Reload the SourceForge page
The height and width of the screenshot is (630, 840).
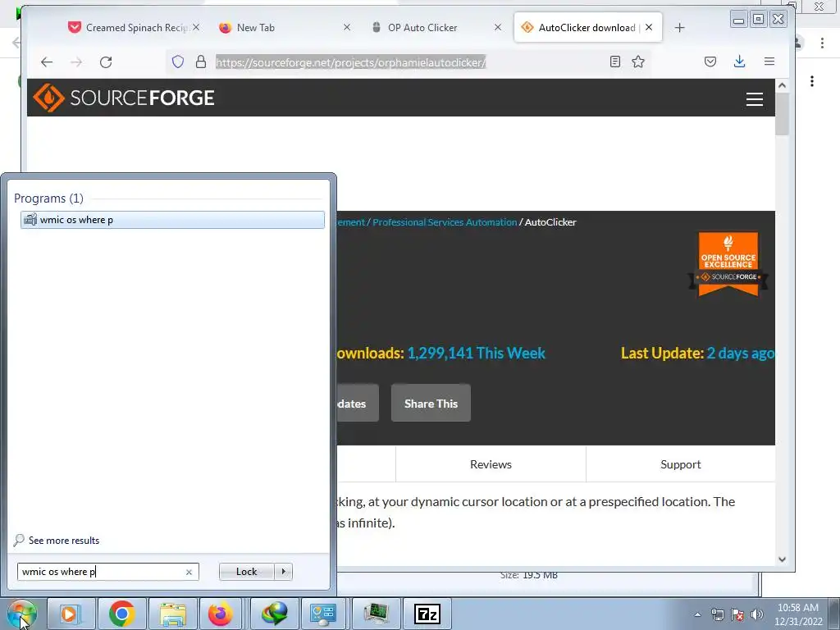106,62
